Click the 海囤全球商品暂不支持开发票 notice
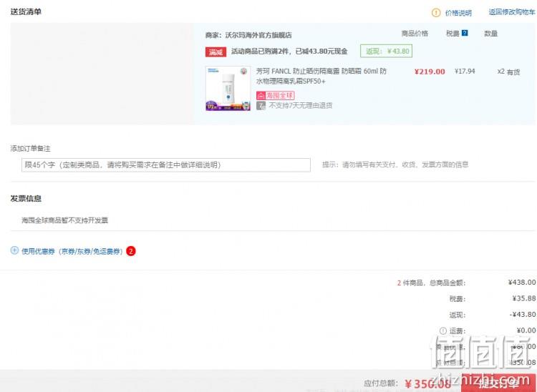Image resolution: width=537 pixels, height=392 pixels. pyautogui.click(x=64, y=220)
